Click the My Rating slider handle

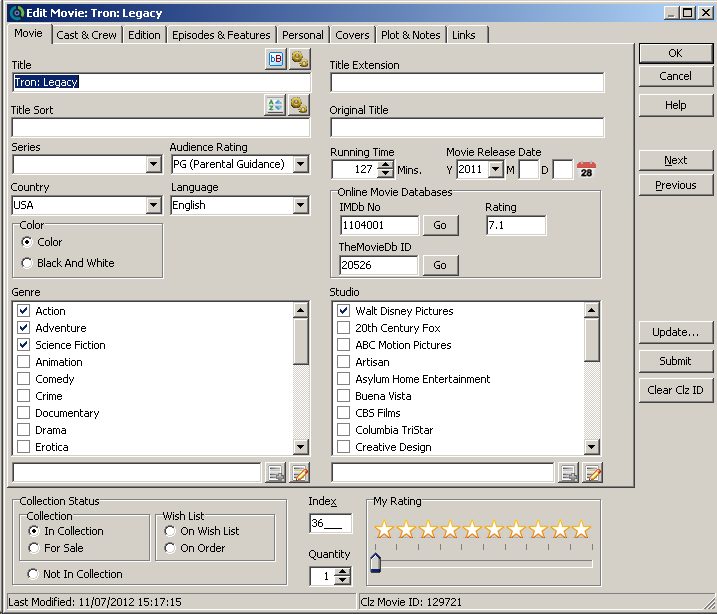375,562
